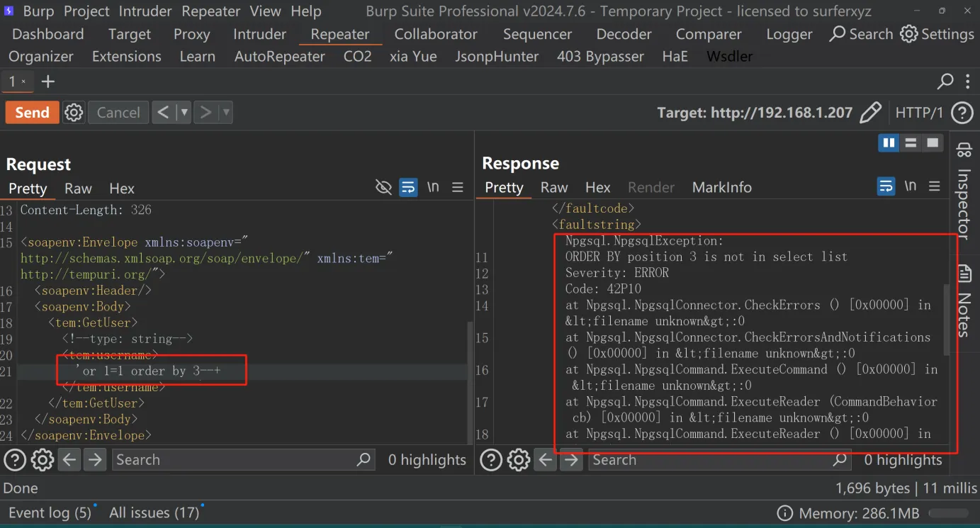The height and width of the screenshot is (528, 980).
Task: Open response search settings gear
Action: coord(519,460)
